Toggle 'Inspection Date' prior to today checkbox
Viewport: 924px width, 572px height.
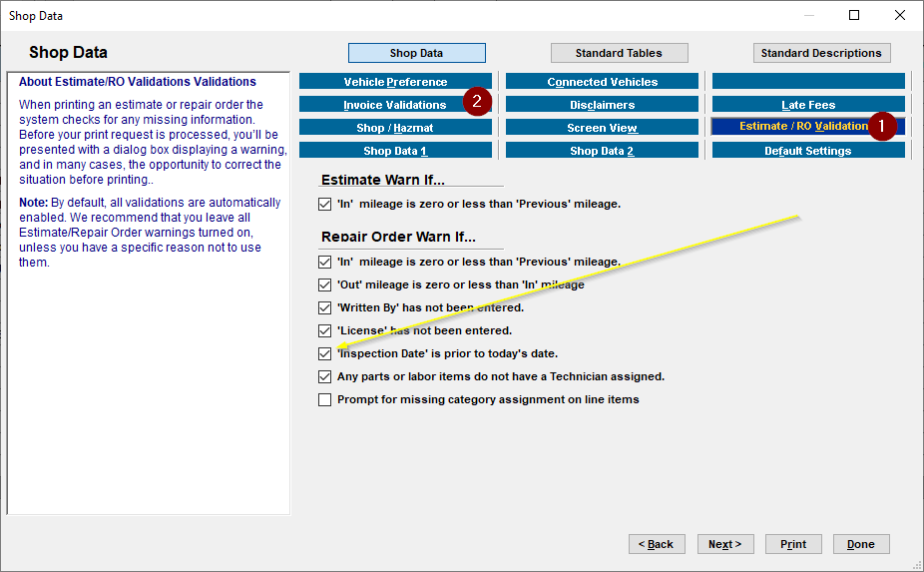pyautogui.click(x=324, y=353)
